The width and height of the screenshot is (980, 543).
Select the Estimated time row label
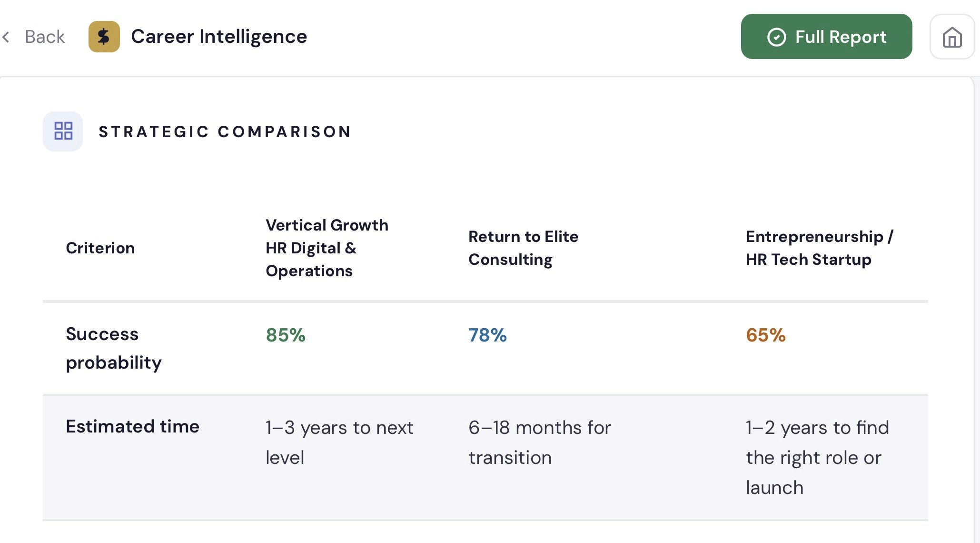[132, 426]
